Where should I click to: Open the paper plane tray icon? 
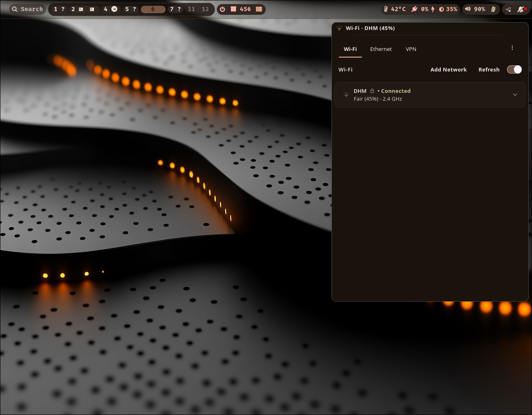508,9
